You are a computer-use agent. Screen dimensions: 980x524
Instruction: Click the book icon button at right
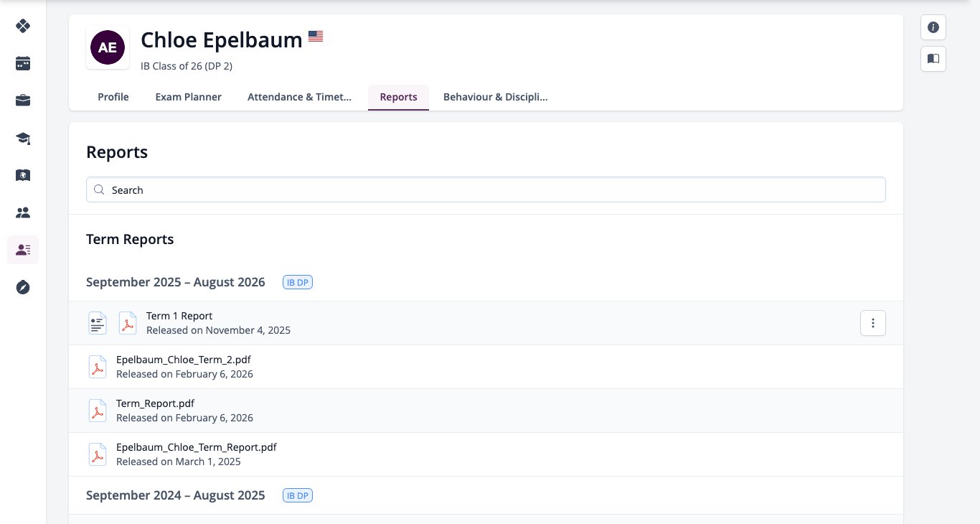point(933,59)
